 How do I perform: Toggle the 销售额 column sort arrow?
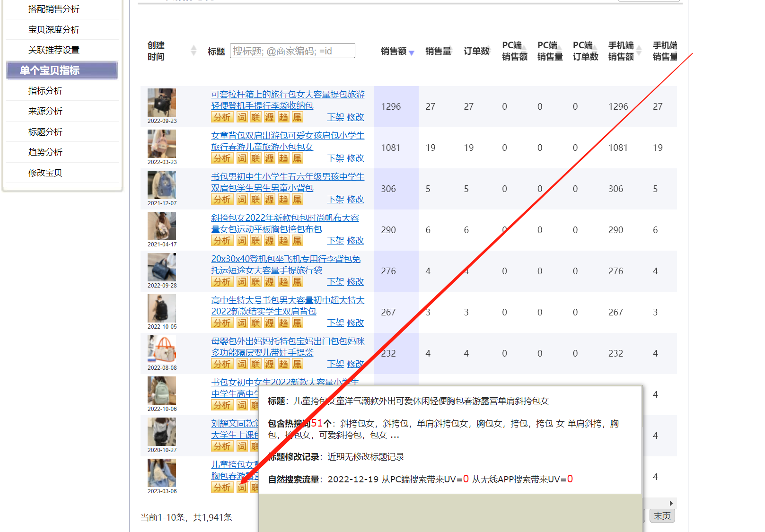click(x=412, y=52)
